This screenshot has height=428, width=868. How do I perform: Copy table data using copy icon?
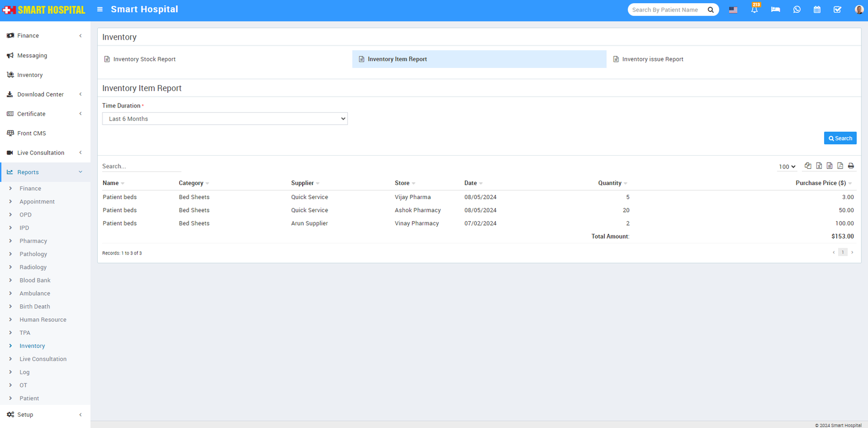tap(808, 166)
